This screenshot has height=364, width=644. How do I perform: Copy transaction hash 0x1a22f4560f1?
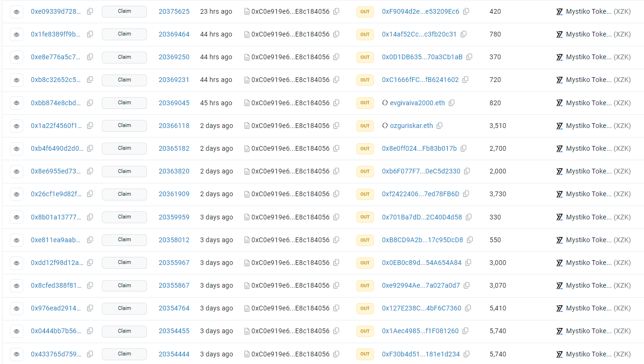(x=90, y=126)
